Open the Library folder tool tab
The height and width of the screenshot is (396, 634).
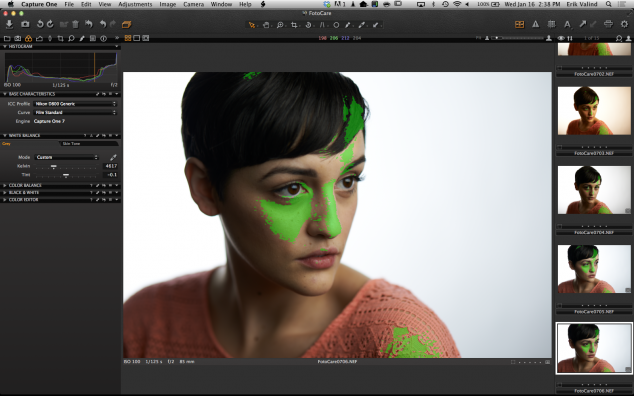click(7, 38)
